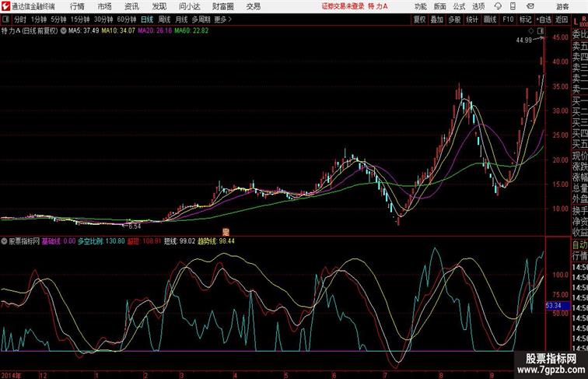
Task: Click the 游客 user label
Action: pyautogui.click(x=562, y=6)
